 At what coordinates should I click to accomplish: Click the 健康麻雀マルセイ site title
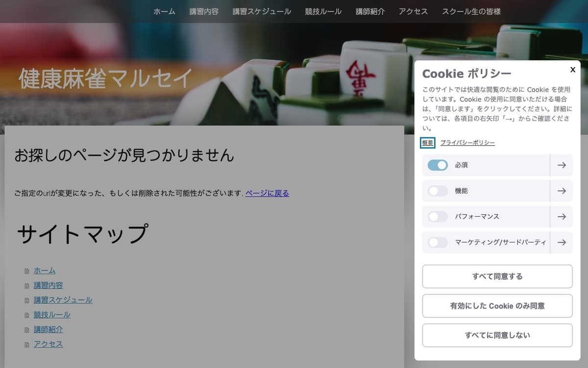click(106, 79)
